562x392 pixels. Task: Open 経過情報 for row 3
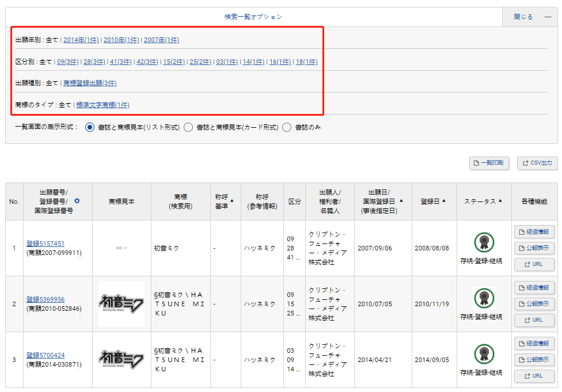(534, 344)
